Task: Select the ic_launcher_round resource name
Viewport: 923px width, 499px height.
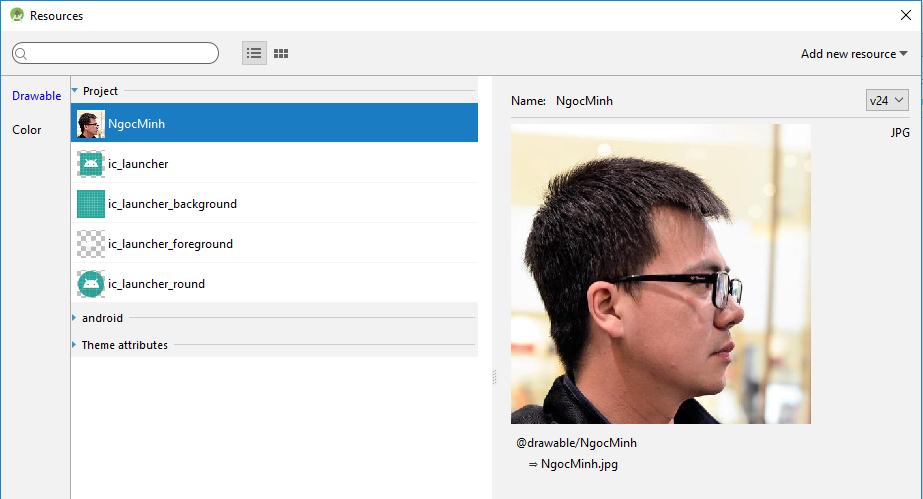Action: [x=157, y=284]
